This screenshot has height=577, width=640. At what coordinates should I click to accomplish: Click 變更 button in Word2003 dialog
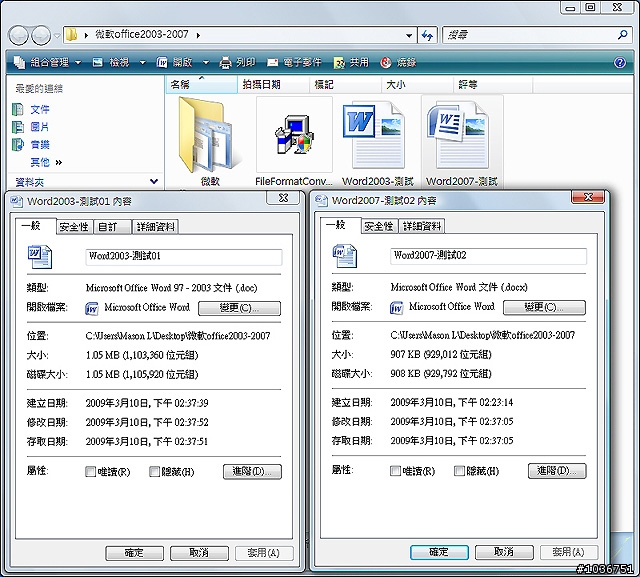pos(239,308)
